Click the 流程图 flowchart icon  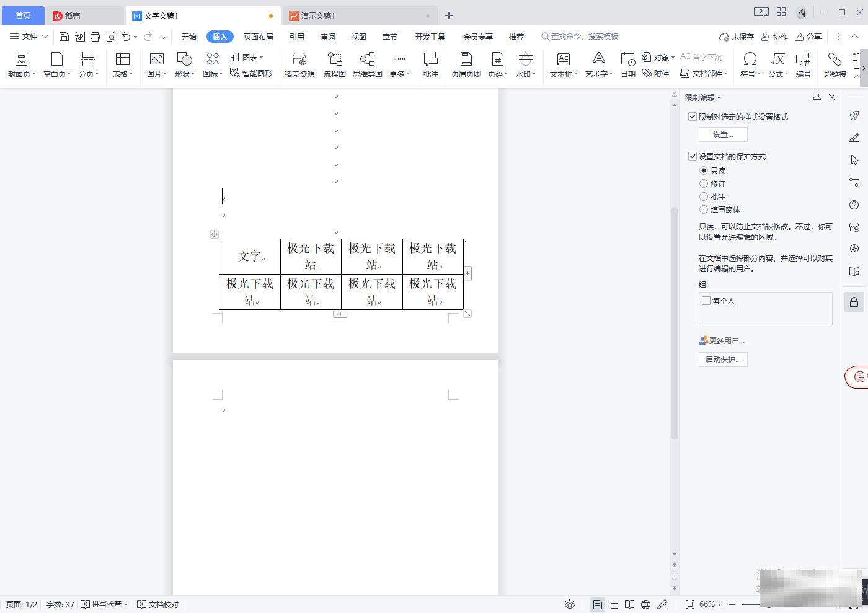334,64
